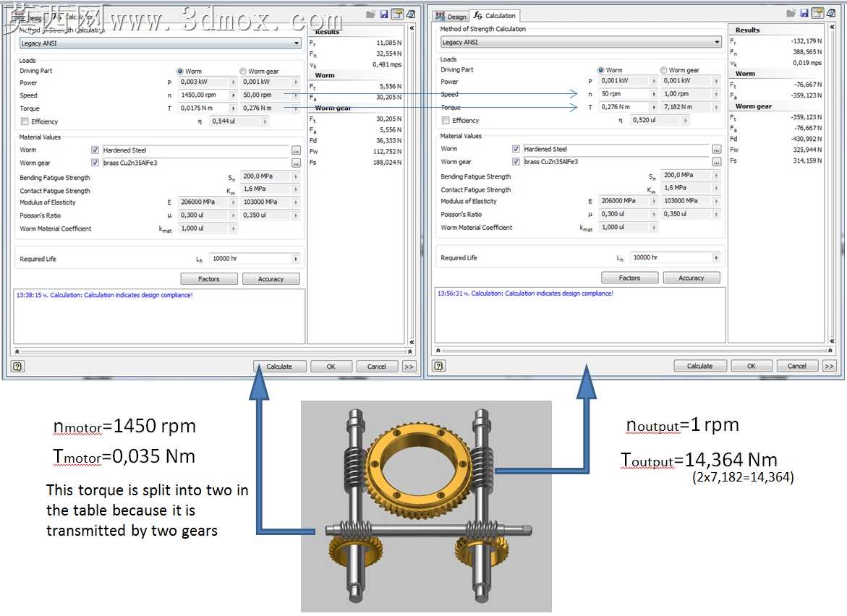Click Hardened Steel material field, left dialog

195,150
